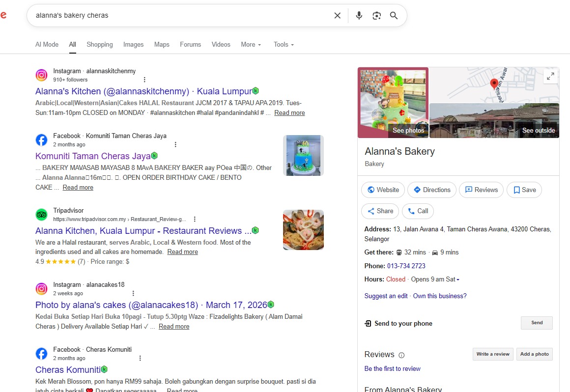Viewport: 570px width, 392px height.
Task: Save Alanna's Bakery to a list
Action: tap(524, 190)
